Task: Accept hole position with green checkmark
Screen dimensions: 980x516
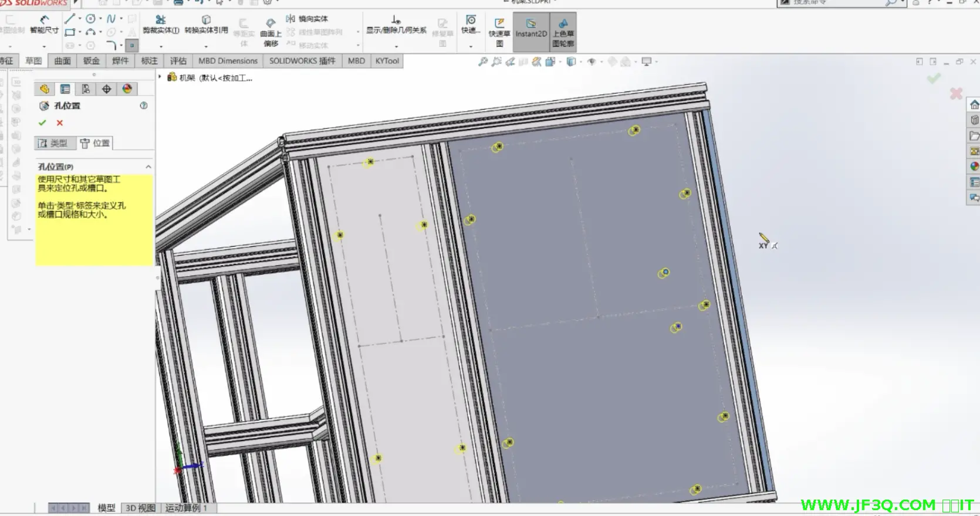Action: [42, 123]
